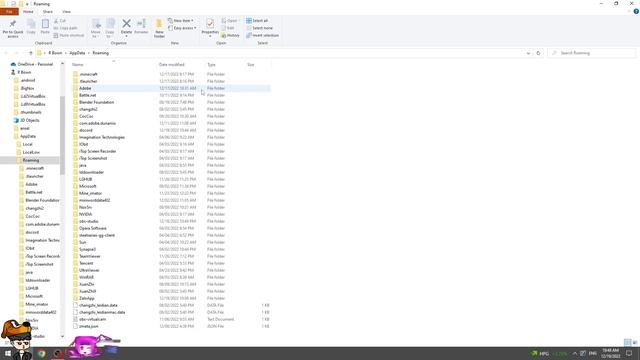Click Select all in ribbon
The height and width of the screenshot is (360, 640).
point(257,20)
